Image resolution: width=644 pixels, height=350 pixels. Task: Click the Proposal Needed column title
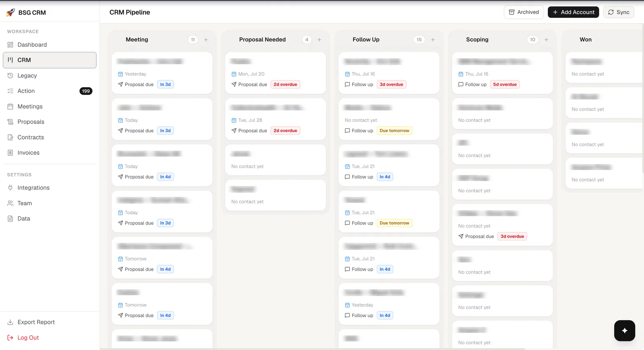pyautogui.click(x=262, y=40)
